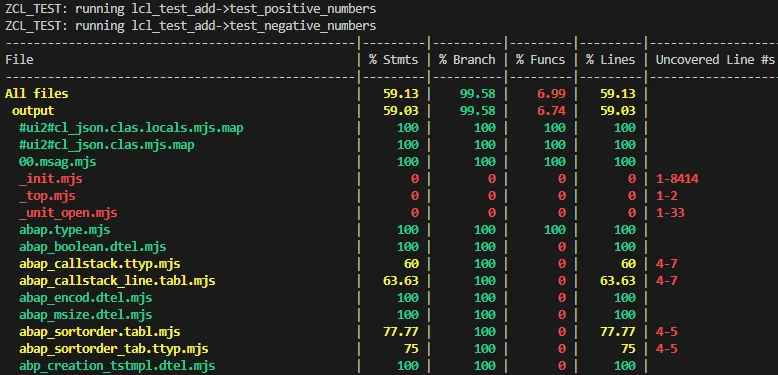The image size is (778, 375).
Task: Click the test_negative_numbers log line
Action: [191, 25]
